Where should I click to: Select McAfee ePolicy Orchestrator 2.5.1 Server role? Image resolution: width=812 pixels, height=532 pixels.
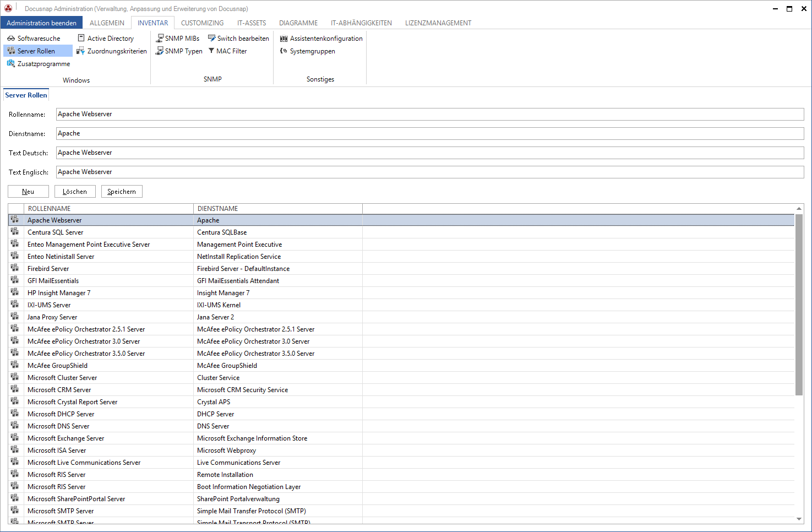point(401,329)
